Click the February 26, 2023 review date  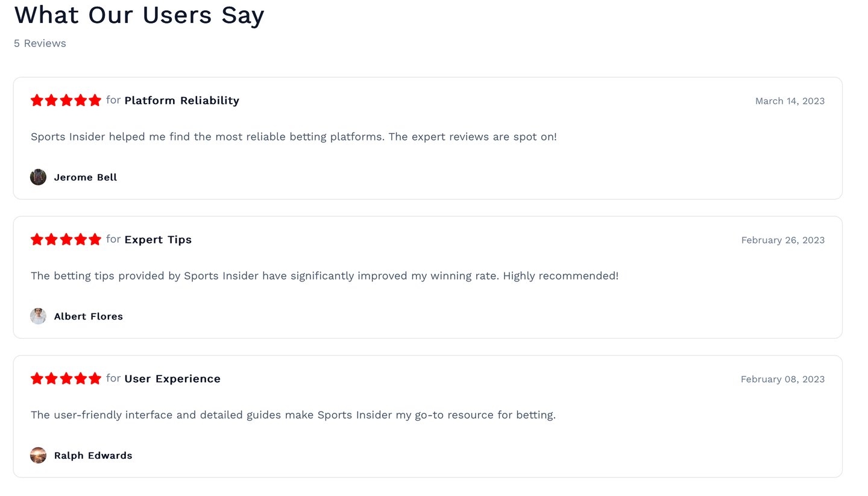782,240
